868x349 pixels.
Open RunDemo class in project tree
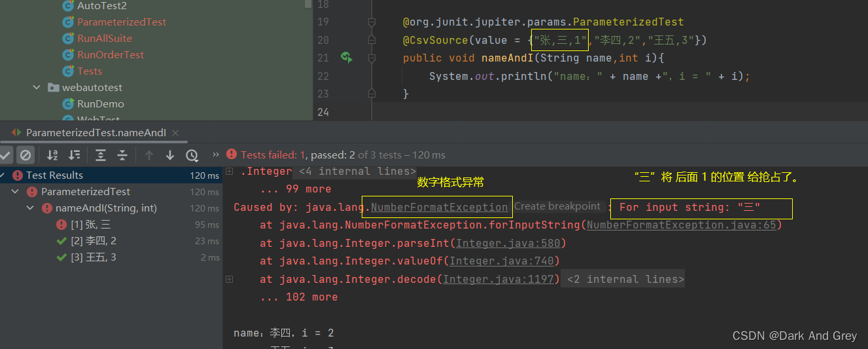(x=101, y=103)
